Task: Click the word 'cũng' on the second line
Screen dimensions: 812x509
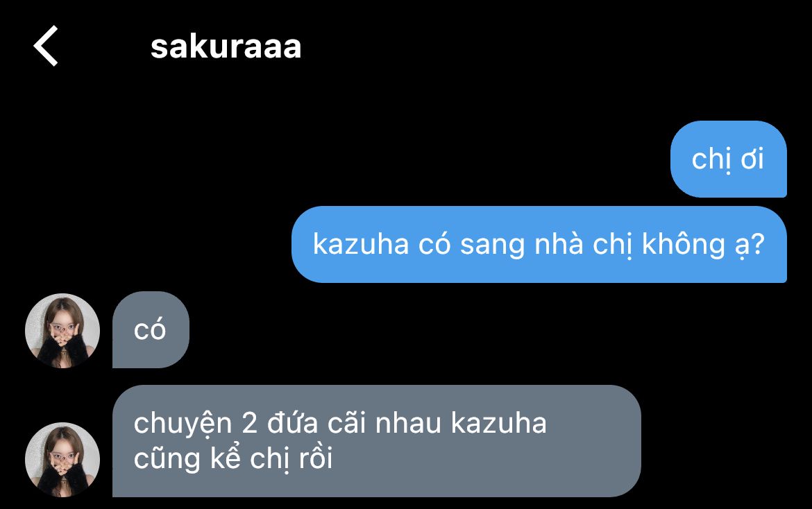Action: (x=167, y=460)
